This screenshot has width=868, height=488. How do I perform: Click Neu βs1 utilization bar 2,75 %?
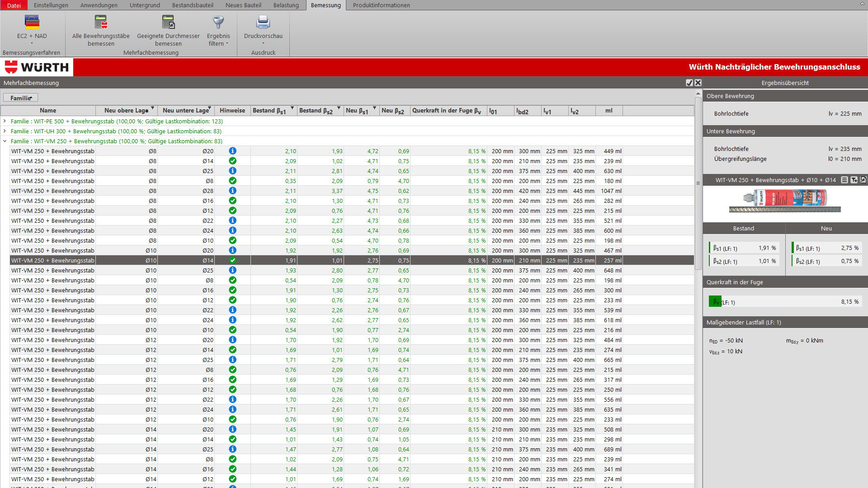(x=827, y=248)
